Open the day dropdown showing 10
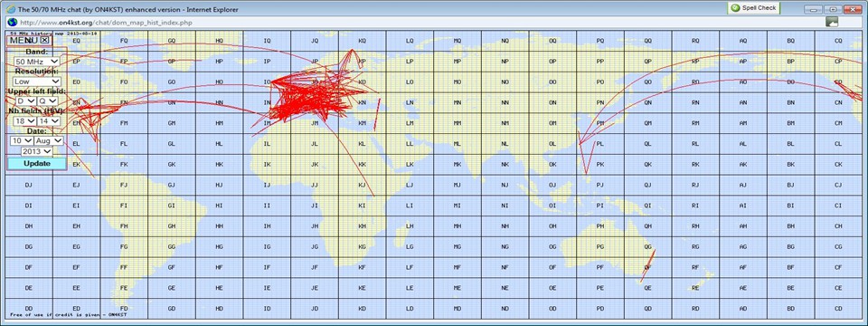868x326 pixels. pos(22,141)
